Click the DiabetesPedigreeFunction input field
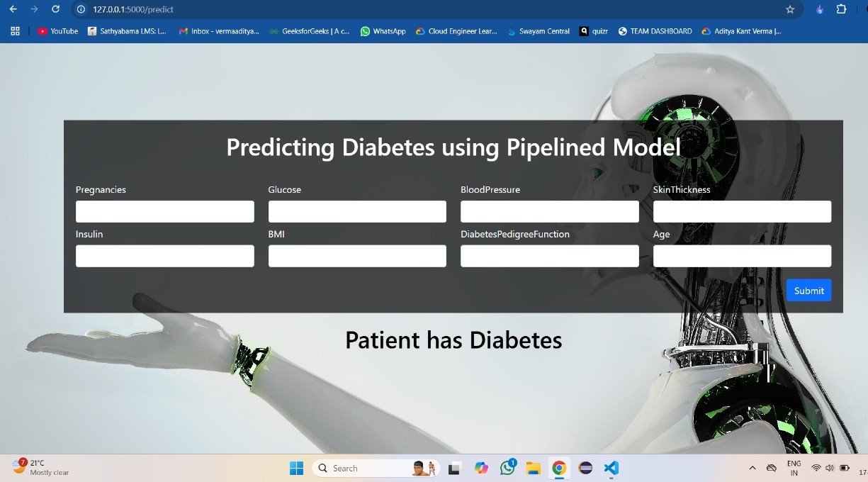The height and width of the screenshot is (482, 868). coord(549,256)
